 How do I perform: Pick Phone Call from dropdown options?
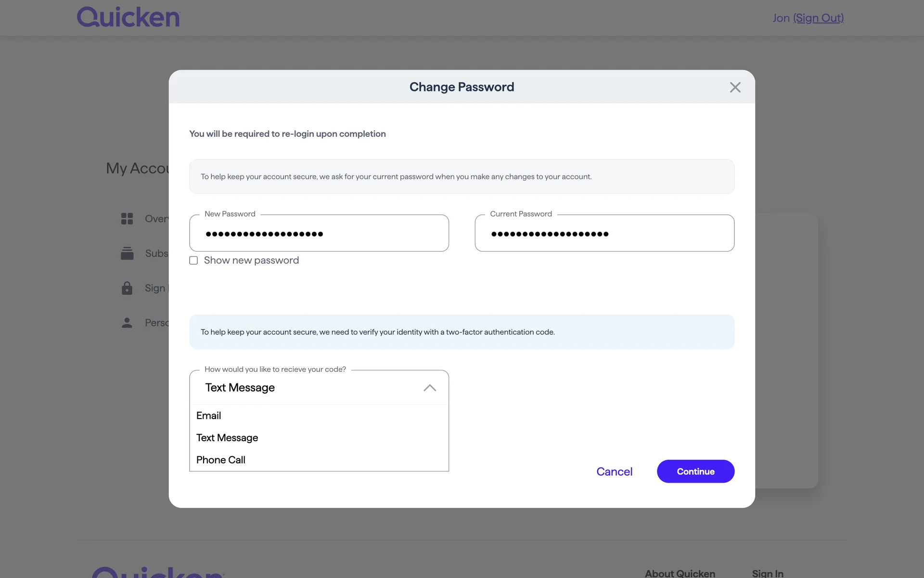point(221,460)
